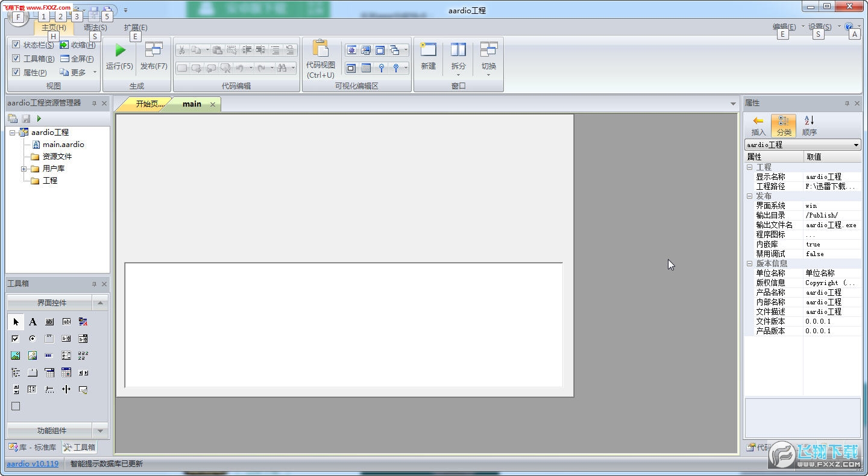The height and width of the screenshot is (476, 868).
Task: Choose the tab control icon in the toolbox
Action: tap(33, 372)
